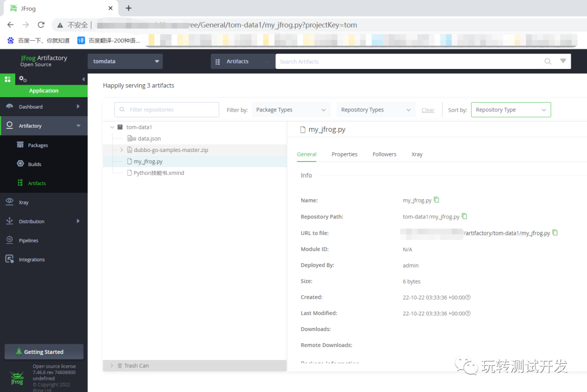This screenshot has width=587, height=392.
Task: Open the tomdata project dropdown
Action: (x=125, y=61)
